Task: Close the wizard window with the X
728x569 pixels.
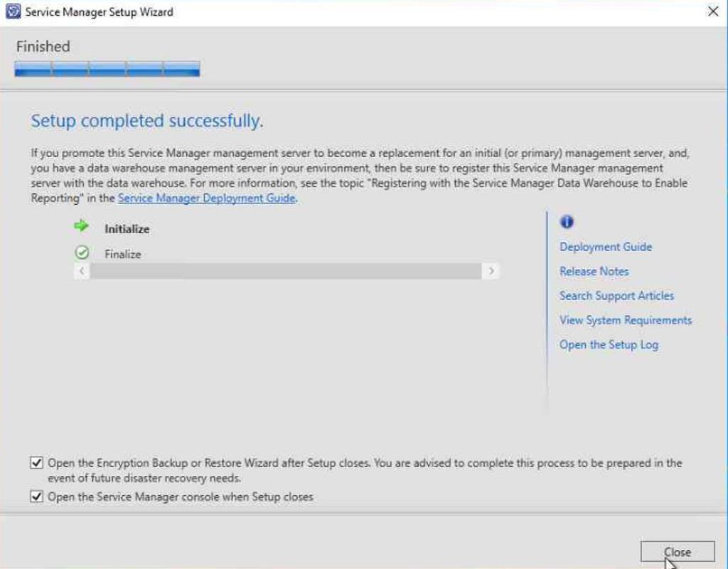Action: click(712, 11)
